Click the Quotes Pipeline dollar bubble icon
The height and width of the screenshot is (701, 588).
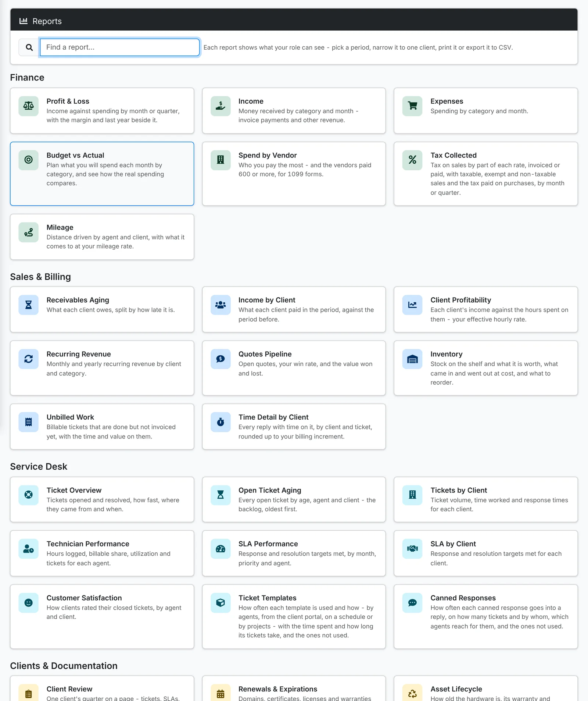220,359
